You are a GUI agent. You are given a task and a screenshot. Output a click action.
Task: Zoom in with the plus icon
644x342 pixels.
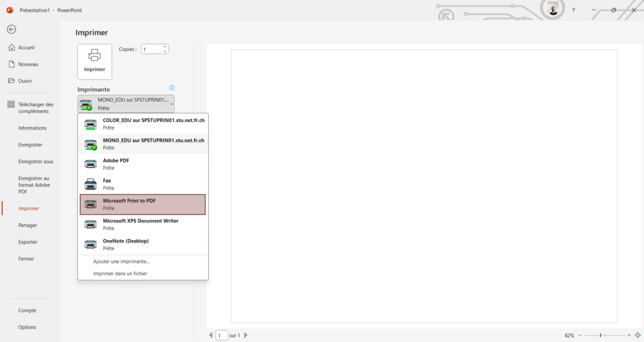pos(629,336)
